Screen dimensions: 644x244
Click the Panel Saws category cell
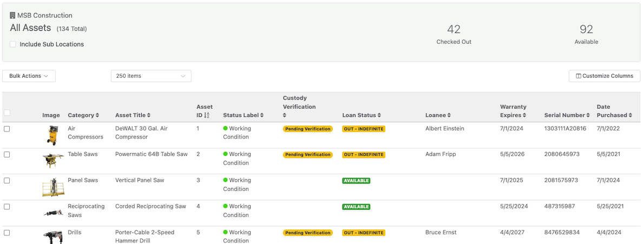[83, 180]
